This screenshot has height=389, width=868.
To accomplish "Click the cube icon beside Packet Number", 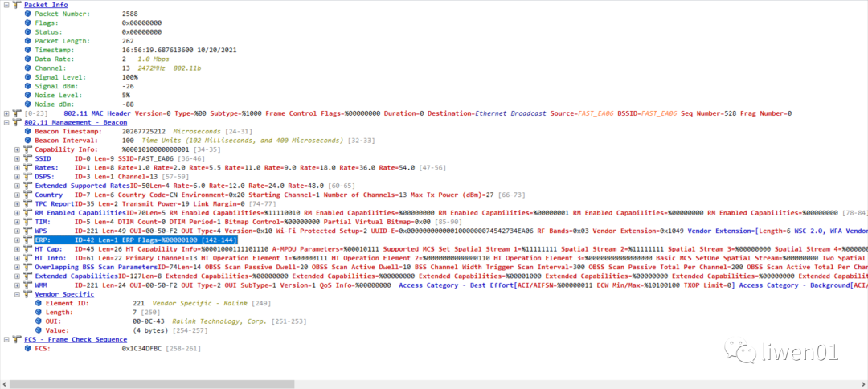I will 27,14.
